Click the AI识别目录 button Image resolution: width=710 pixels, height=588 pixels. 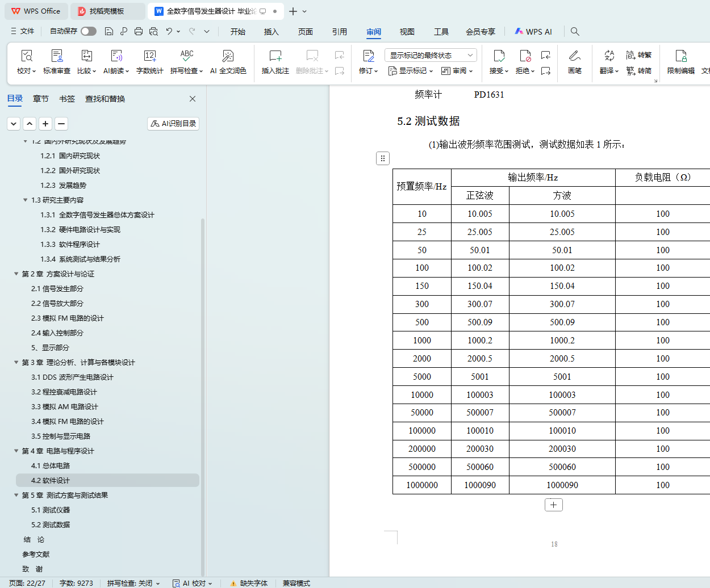pyautogui.click(x=173, y=124)
